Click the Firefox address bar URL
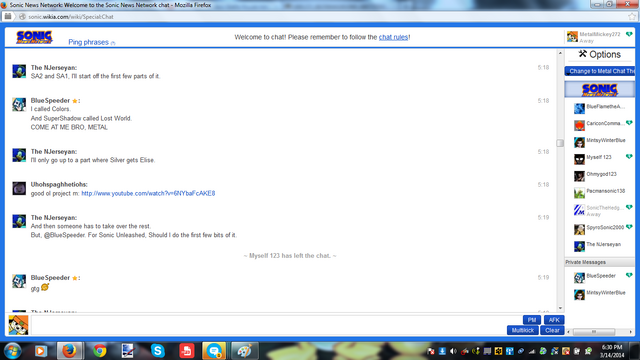The width and height of the screenshot is (640, 360). pyautogui.click(x=71, y=17)
